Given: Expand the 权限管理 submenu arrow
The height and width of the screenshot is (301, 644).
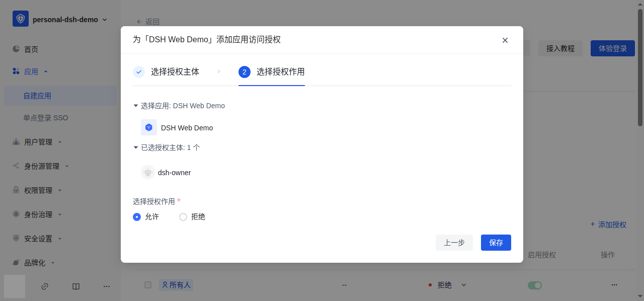Looking at the screenshot, I should pos(60,190).
